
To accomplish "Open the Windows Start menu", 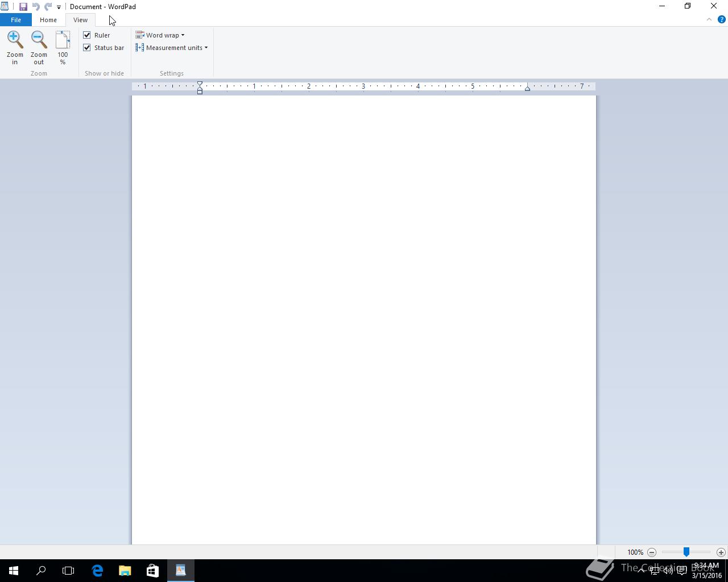I will tap(14, 571).
